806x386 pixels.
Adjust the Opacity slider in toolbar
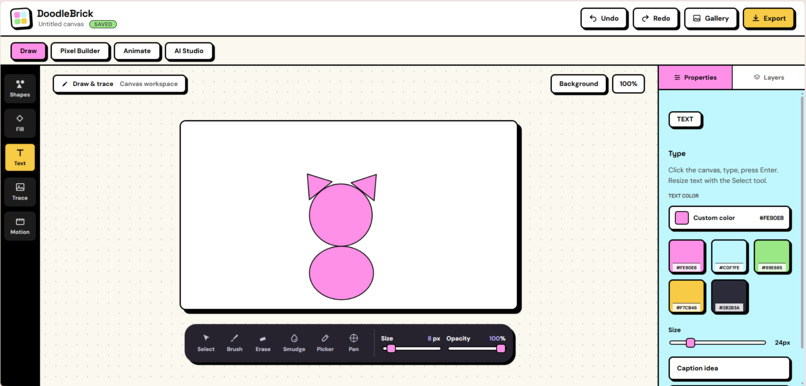(x=477, y=349)
